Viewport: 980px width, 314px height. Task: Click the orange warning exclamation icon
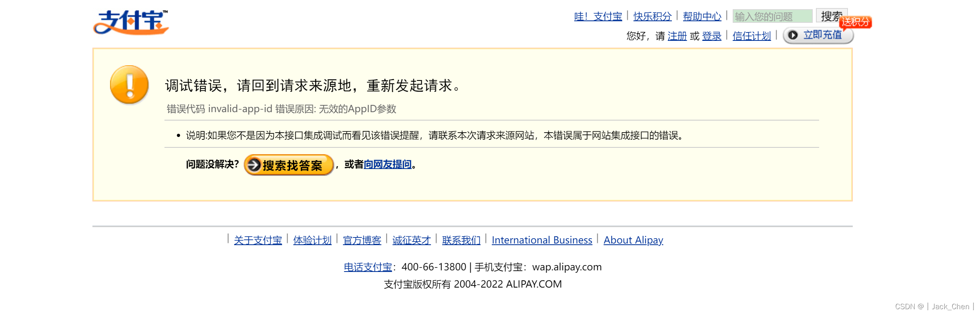[x=129, y=85]
